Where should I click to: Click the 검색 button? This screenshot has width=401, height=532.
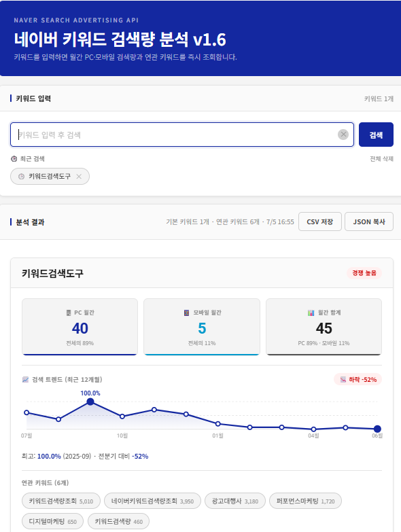[x=376, y=135]
